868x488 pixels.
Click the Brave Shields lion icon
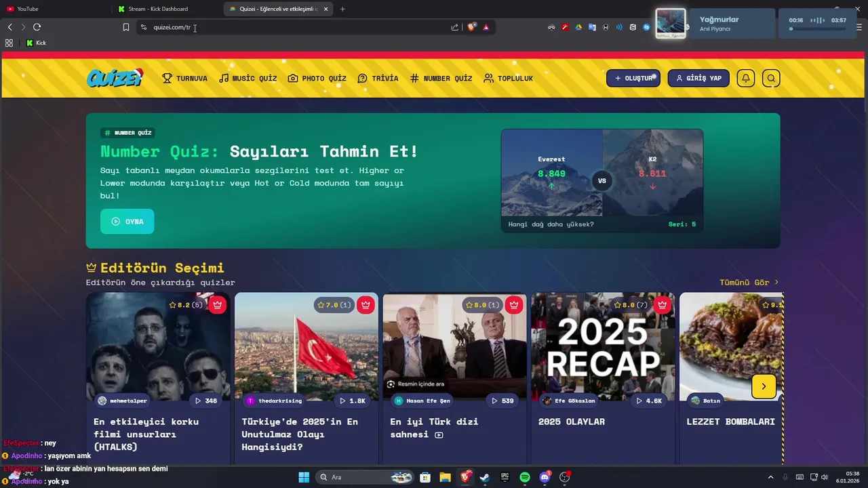tap(472, 27)
